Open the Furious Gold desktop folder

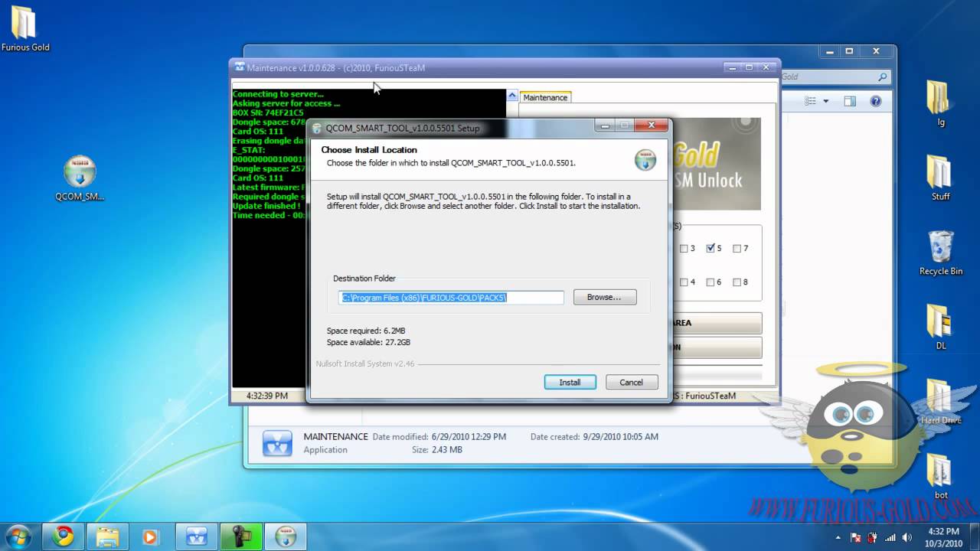tap(24, 29)
